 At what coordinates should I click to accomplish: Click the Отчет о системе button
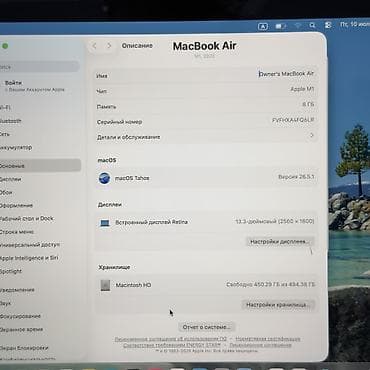pos(206,327)
